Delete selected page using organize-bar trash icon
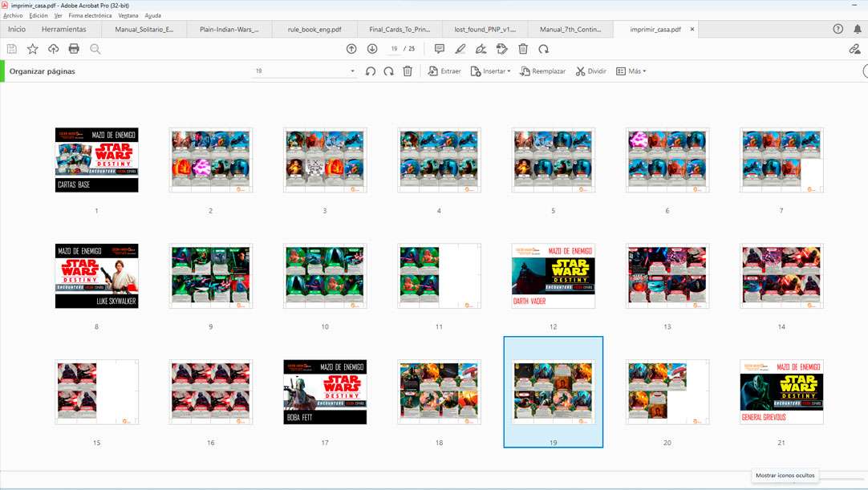 408,71
